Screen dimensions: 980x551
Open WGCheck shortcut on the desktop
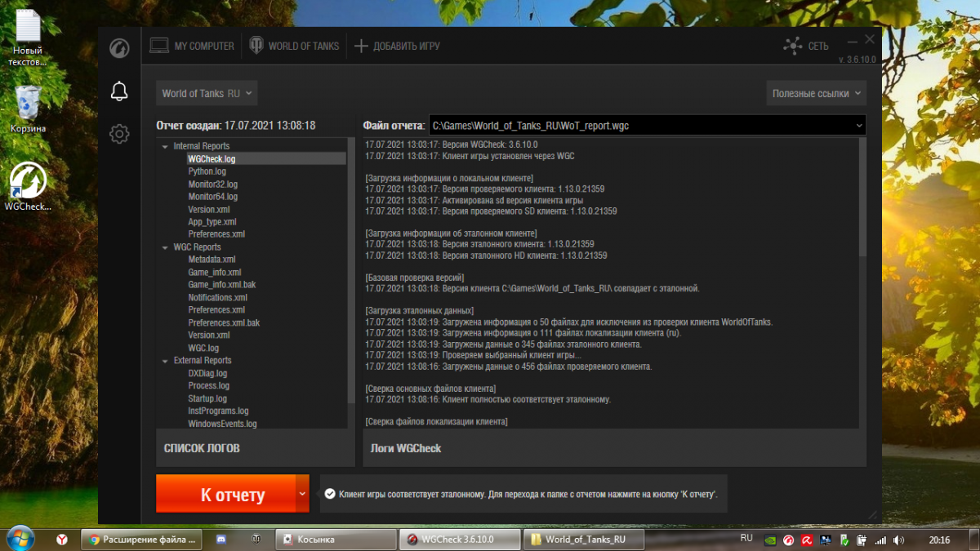pos(28,187)
